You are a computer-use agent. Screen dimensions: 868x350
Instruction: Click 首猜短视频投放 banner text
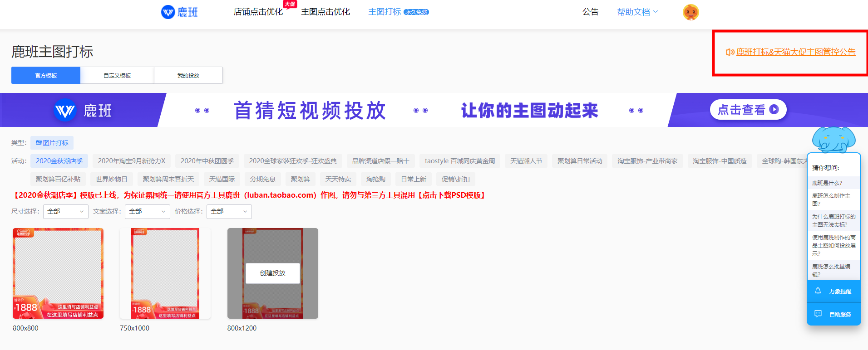coord(310,110)
